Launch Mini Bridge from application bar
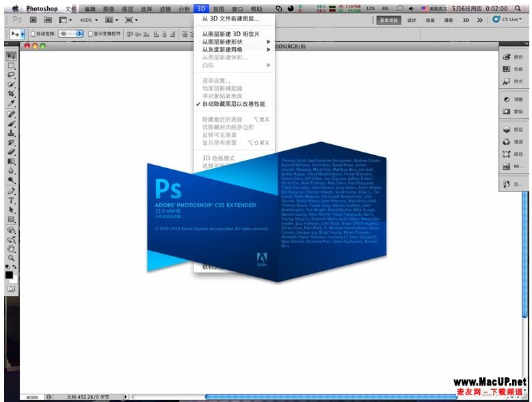Screen dimensions: 532x402 pyautogui.click(x=48, y=20)
